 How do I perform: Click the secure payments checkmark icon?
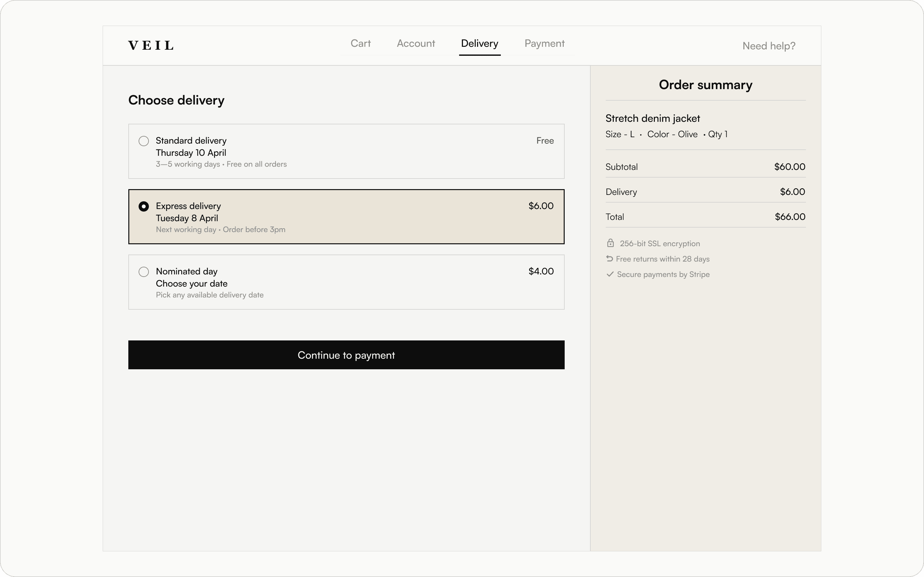click(610, 274)
